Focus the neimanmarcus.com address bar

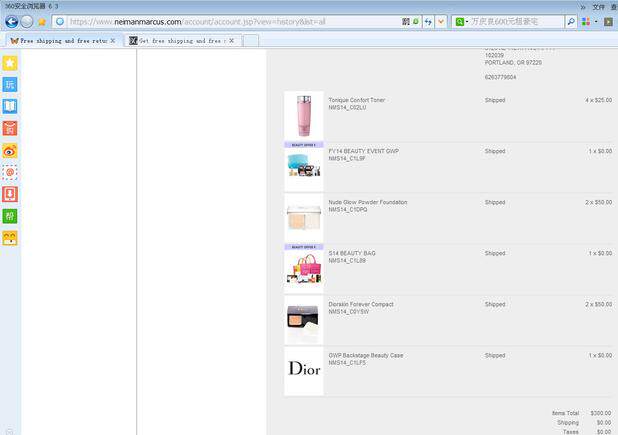tap(233, 22)
